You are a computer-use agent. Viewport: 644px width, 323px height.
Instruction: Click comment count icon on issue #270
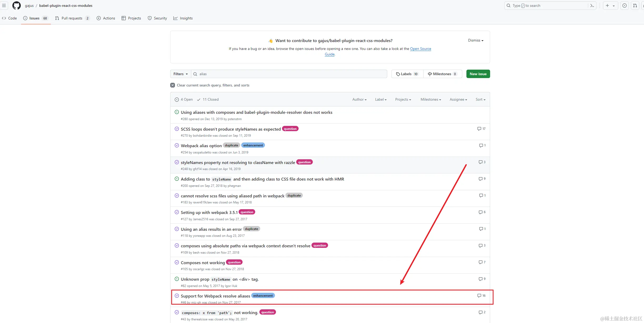pyautogui.click(x=479, y=129)
